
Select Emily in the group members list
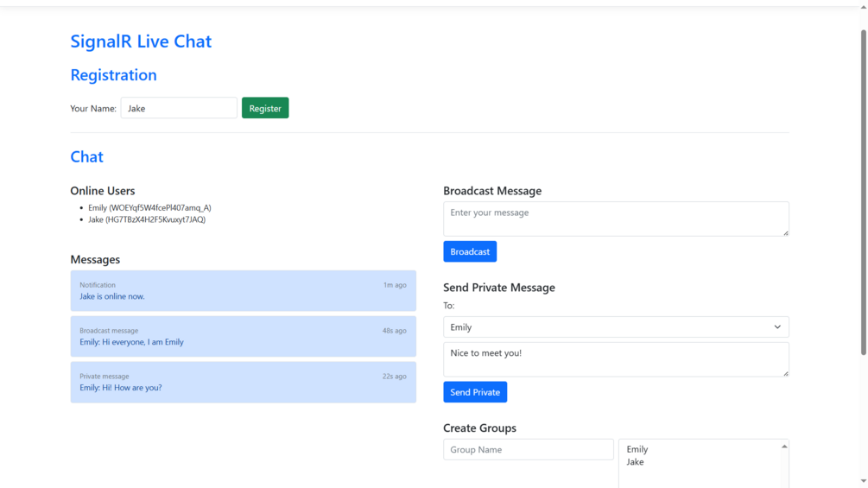pyautogui.click(x=637, y=449)
